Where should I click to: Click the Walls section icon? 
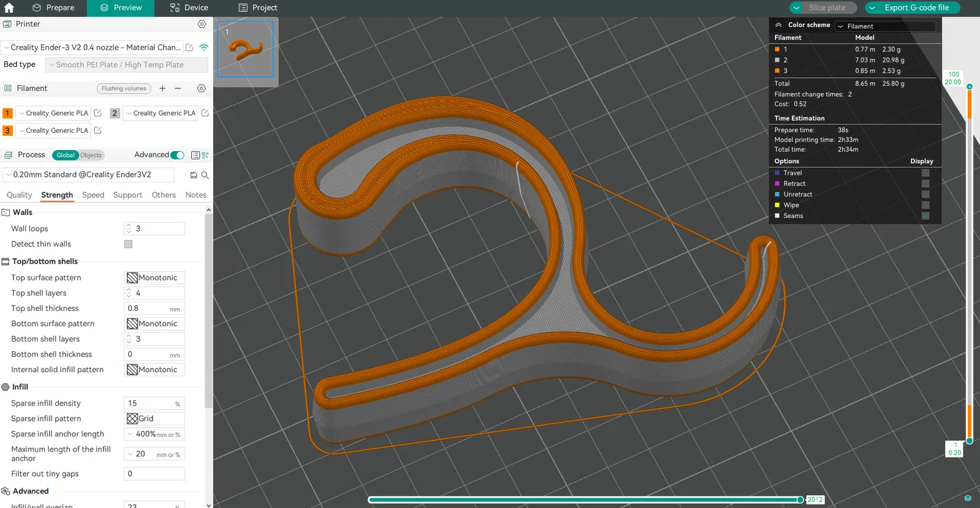(x=6, y=212)
